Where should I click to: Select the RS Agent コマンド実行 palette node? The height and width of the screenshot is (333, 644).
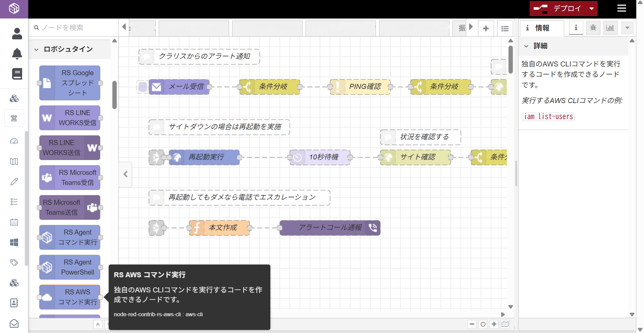(70, 237)
